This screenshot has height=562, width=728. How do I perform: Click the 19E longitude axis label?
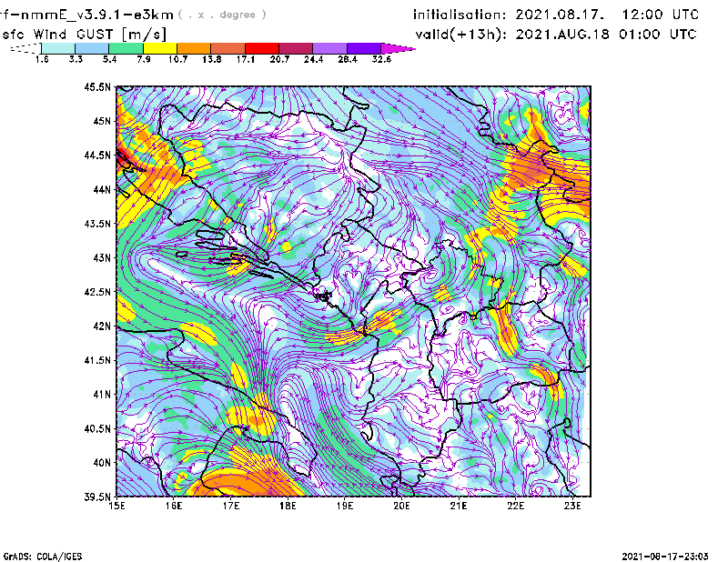pyautogui.click(x=345, y=505)
